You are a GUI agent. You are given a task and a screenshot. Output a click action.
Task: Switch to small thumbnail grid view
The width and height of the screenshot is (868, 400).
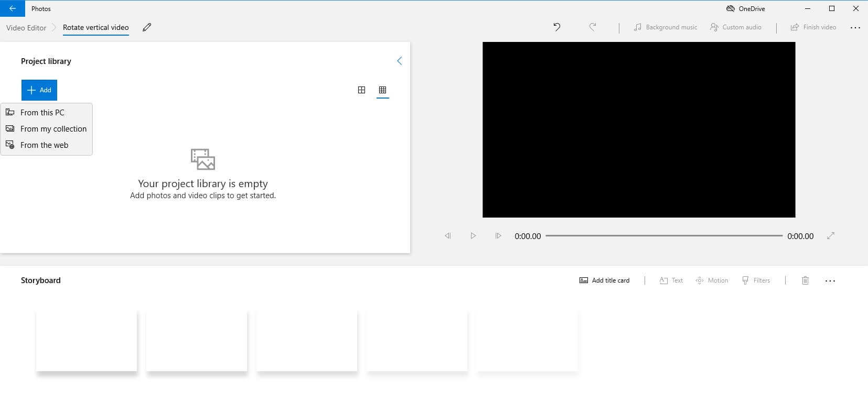(382, 90)
